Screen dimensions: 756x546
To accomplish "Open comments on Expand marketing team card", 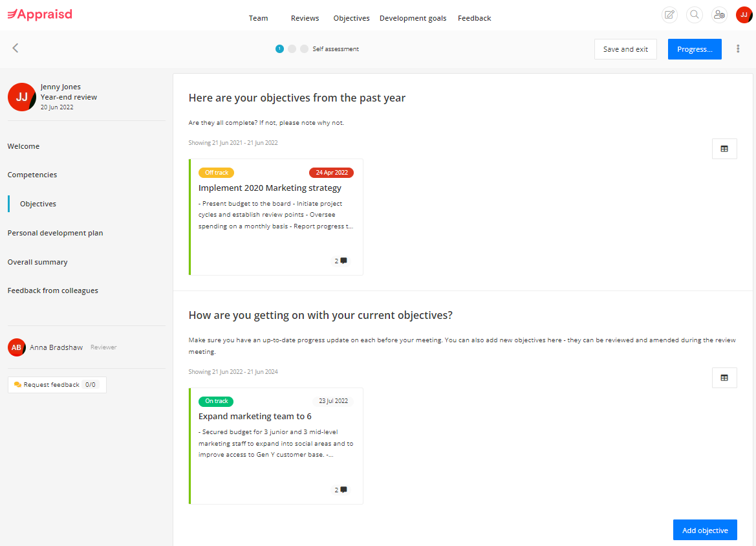I will coord(341,490).
